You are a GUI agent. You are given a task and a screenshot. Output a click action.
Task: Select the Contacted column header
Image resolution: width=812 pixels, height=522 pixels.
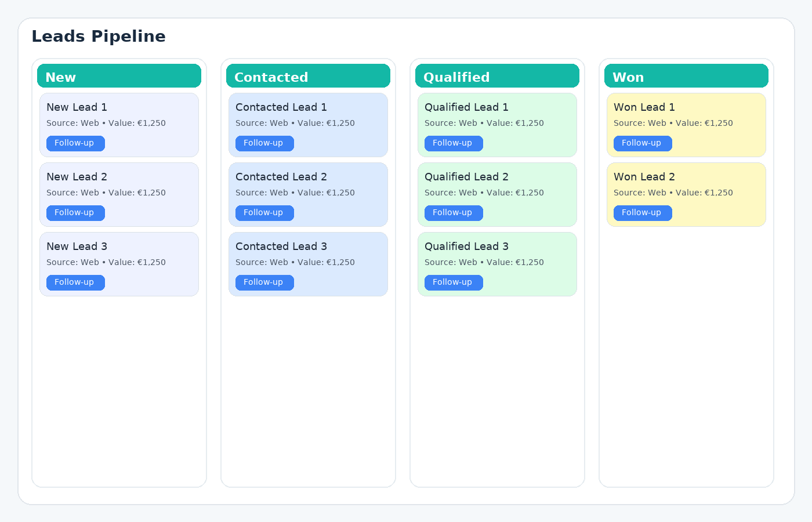click(308, 76)
